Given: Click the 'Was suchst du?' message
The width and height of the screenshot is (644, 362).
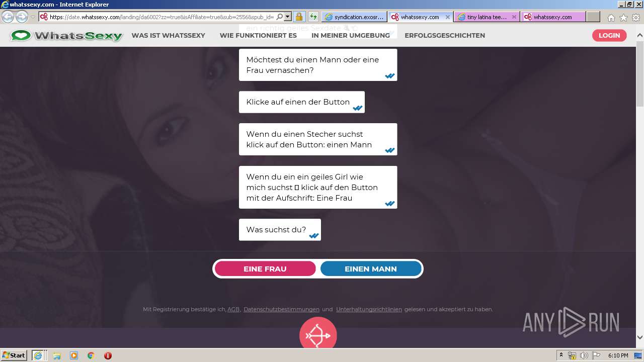Looking at the screenshot, I should tap(280, 230).
